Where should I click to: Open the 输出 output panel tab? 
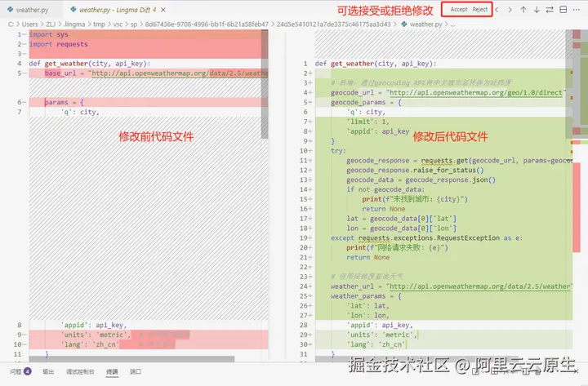(x=48, y=371)
